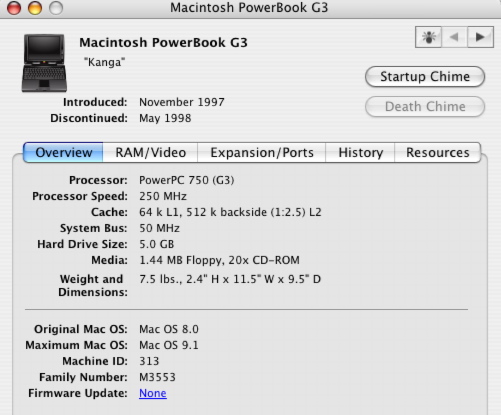
Task: Click the 50 MHz system bus value
Action: [159, 228]
